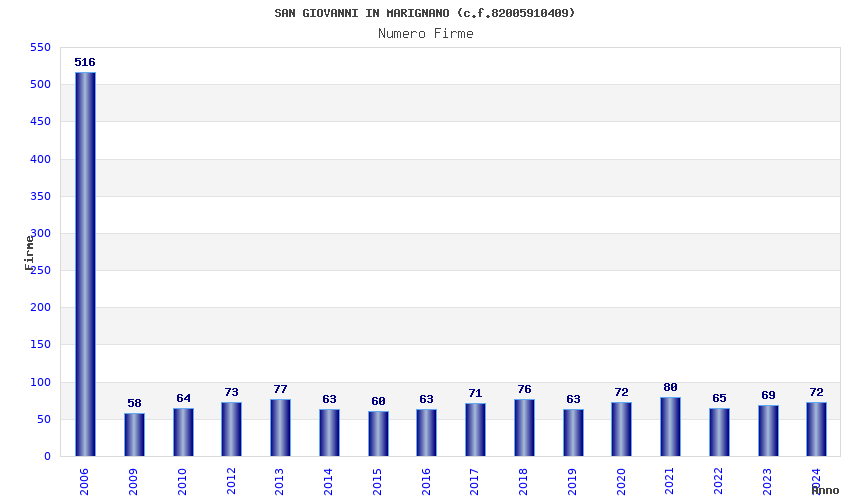Click the bar for year 2015
This screenshot has width=850, height=500.
[378, 434]
